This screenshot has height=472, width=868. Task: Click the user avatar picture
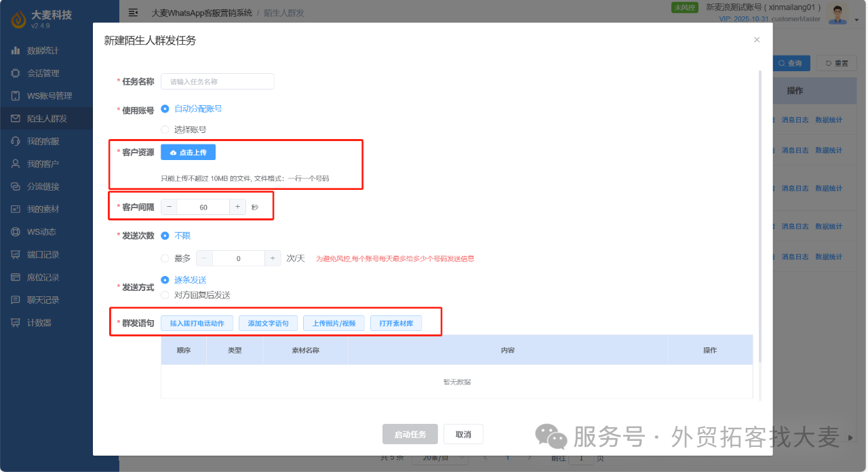[x=839, y=14]
